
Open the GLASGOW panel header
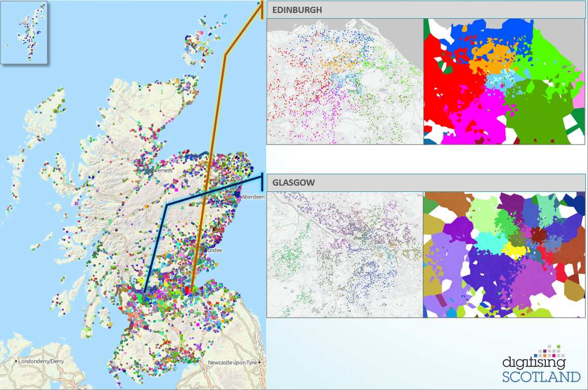pyautogui.click(x=294, y=183)
